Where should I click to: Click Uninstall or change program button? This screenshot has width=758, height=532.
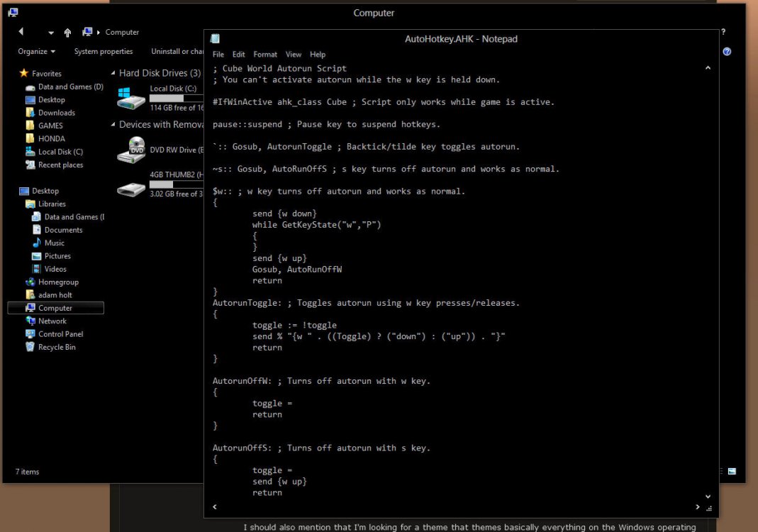(177, 51)
